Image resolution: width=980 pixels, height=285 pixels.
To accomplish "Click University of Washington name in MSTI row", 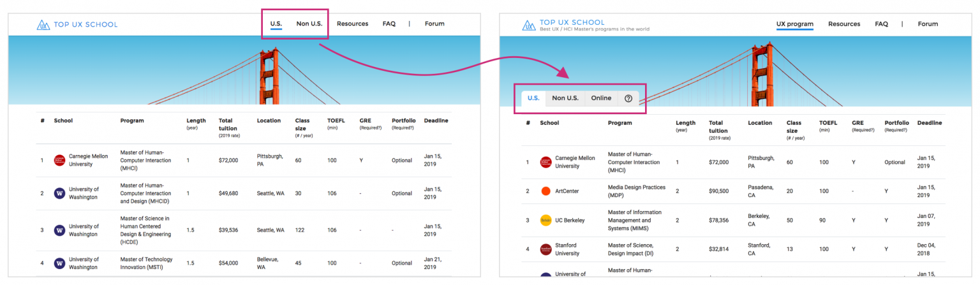I will click(x=84, y=263).
